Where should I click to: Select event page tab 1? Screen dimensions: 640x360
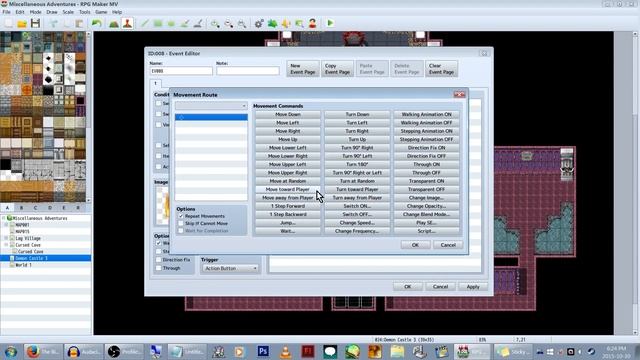pos(156,84)
